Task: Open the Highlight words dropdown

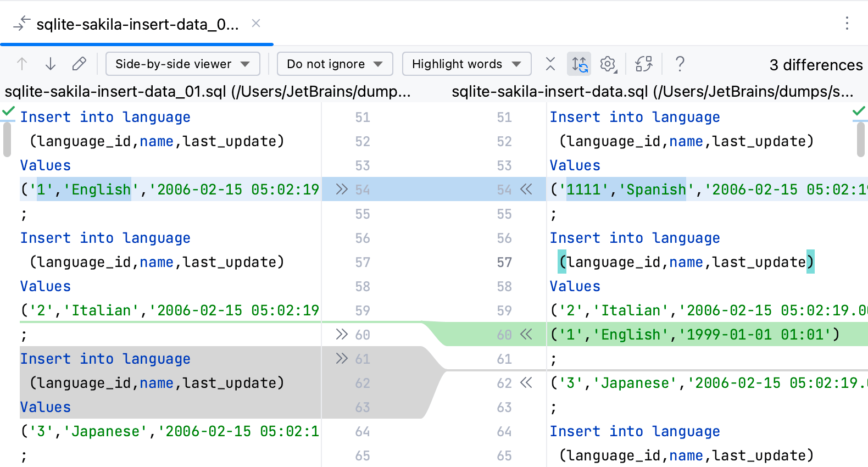Action: click(x=466, y=64)
